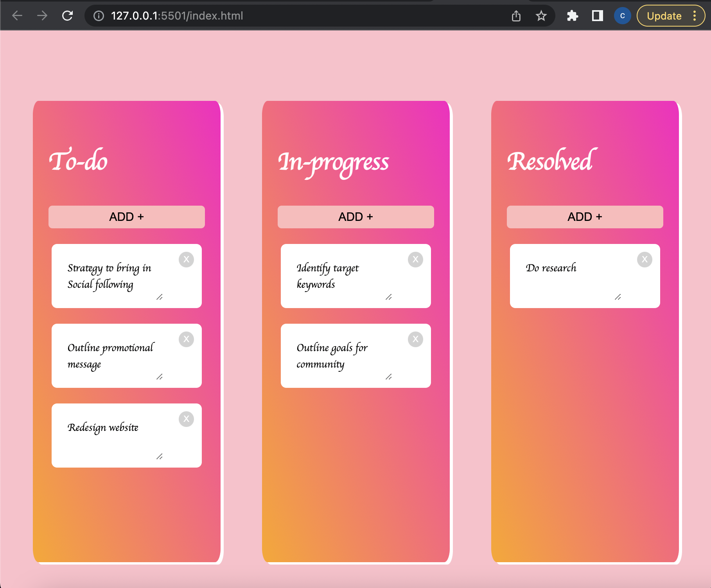Click the forward navigation arrow
711x588 pixels.
(41, 16)
